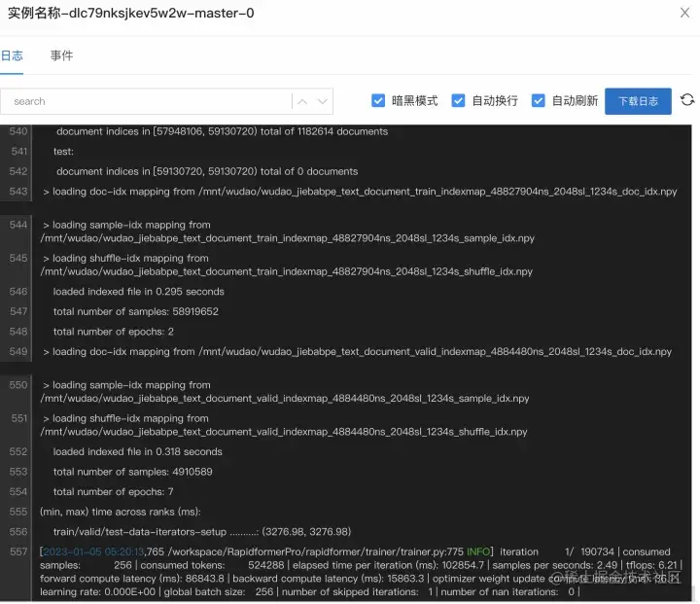Click 'total number of samples: 58919652'
The image size is (700, 604).
click(x=136, y=312)
